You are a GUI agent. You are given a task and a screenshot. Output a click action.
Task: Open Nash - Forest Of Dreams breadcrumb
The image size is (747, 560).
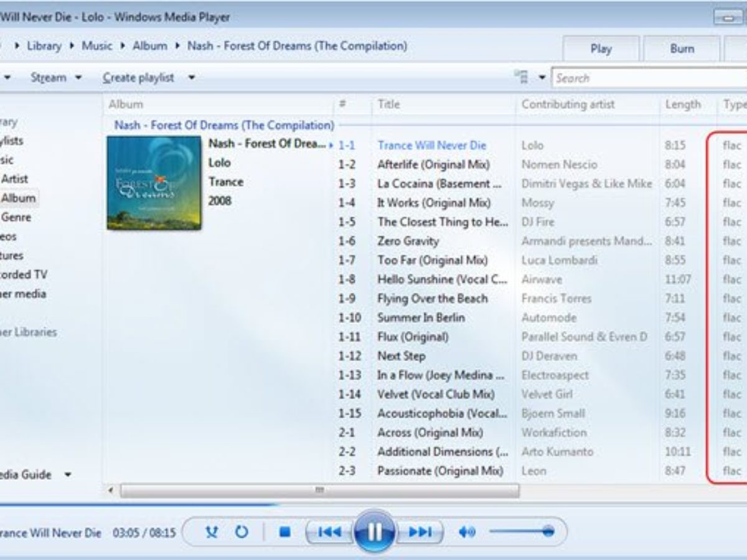pyautogui.click(x=298, y=45)
